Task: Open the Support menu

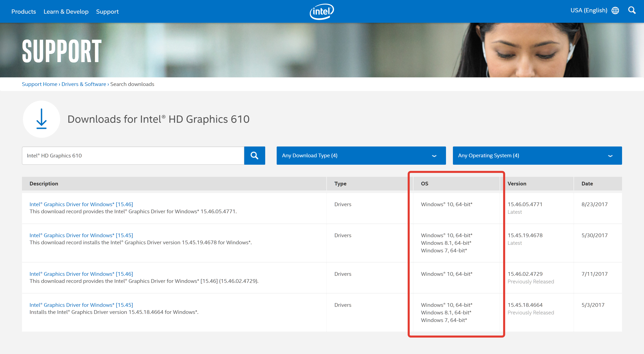Action: tap(107, 12)
